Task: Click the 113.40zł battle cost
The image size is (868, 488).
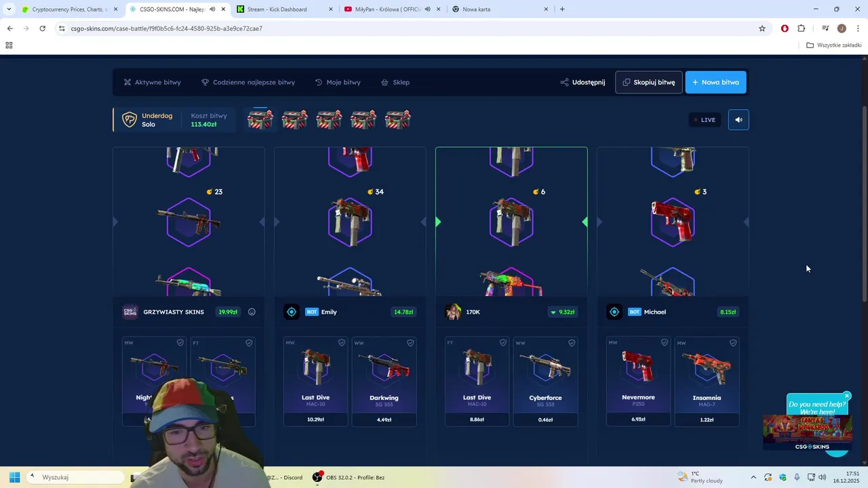Action: (x=203, y=125)
